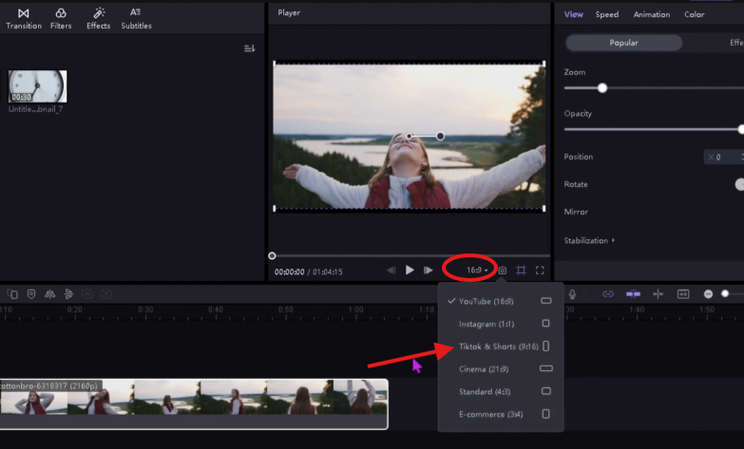Click the Mirror label in the View panel
744x449 pixels.
(576, 212)
